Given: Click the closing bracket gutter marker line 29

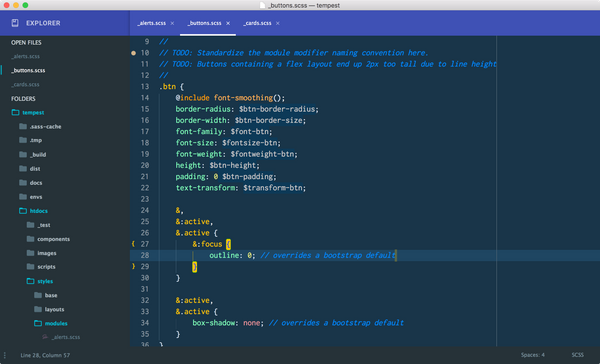Looking at the screenshot, I should [133, 266].
